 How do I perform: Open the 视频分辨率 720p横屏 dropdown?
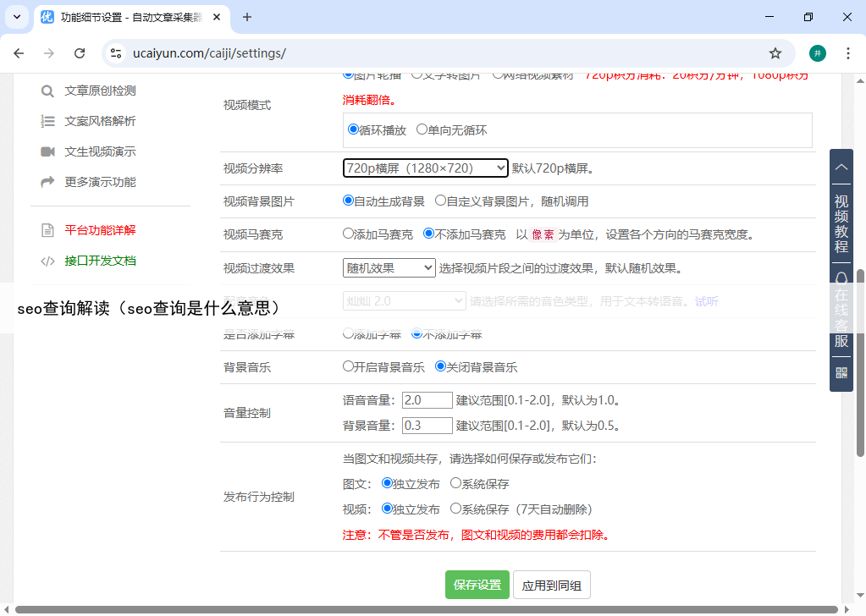point(425,168)
